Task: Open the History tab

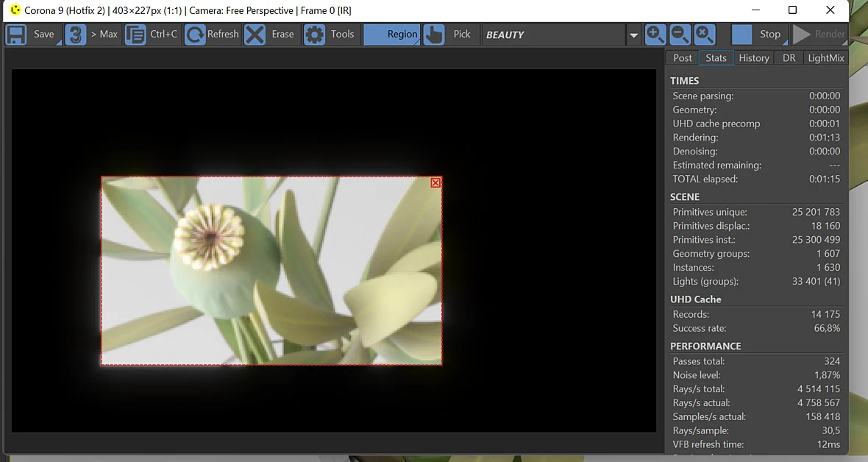Action: 754,57
